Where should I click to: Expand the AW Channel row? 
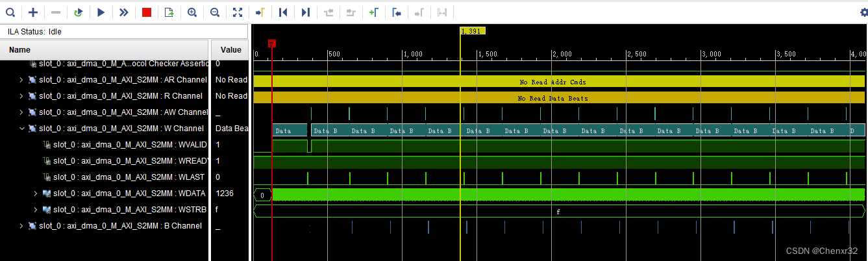pyautogui.click(x=21, y=112)
